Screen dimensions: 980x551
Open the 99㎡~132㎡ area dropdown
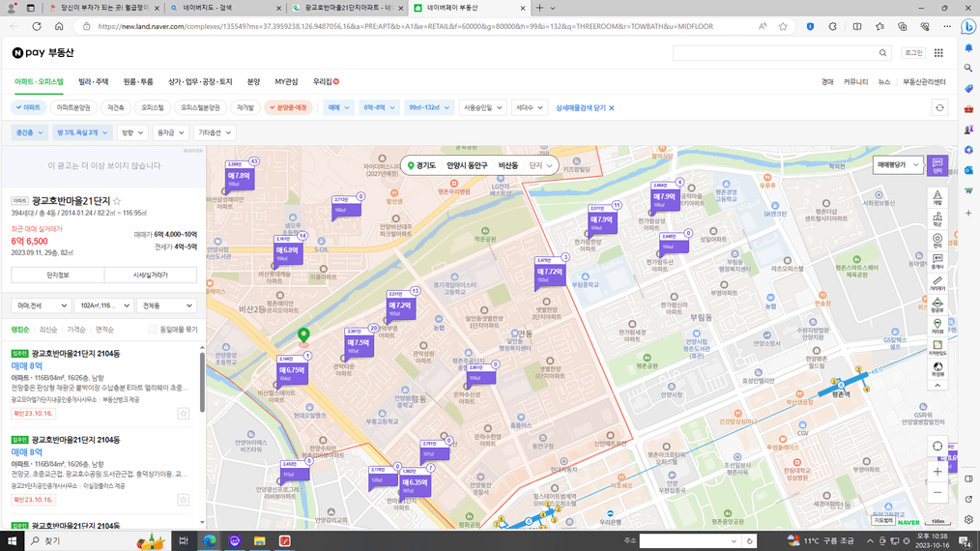429,107
